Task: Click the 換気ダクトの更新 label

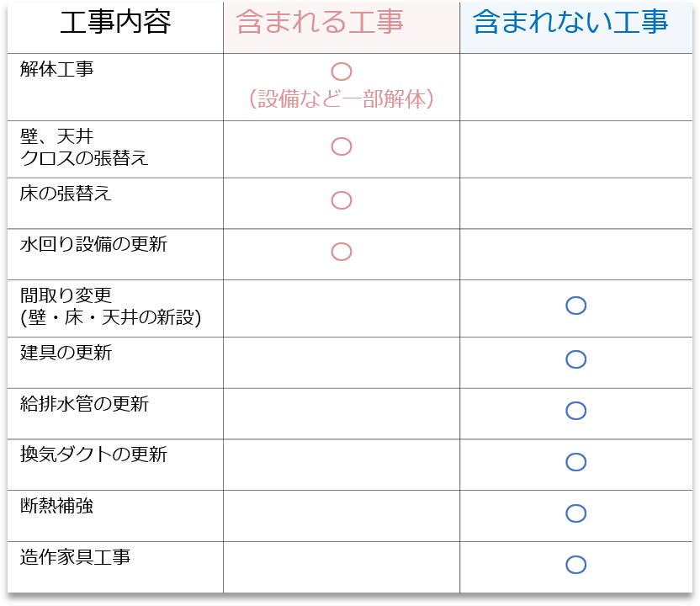Action: [x=93, y=454]
